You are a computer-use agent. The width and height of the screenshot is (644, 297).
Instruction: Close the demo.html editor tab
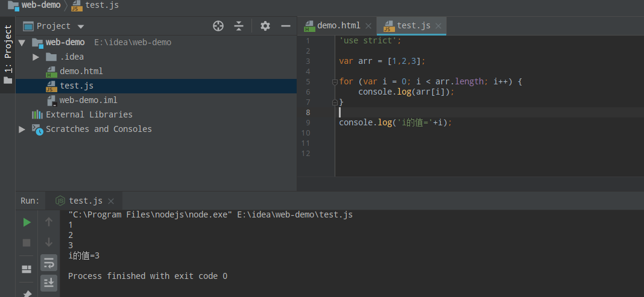[x=368, y=26]
